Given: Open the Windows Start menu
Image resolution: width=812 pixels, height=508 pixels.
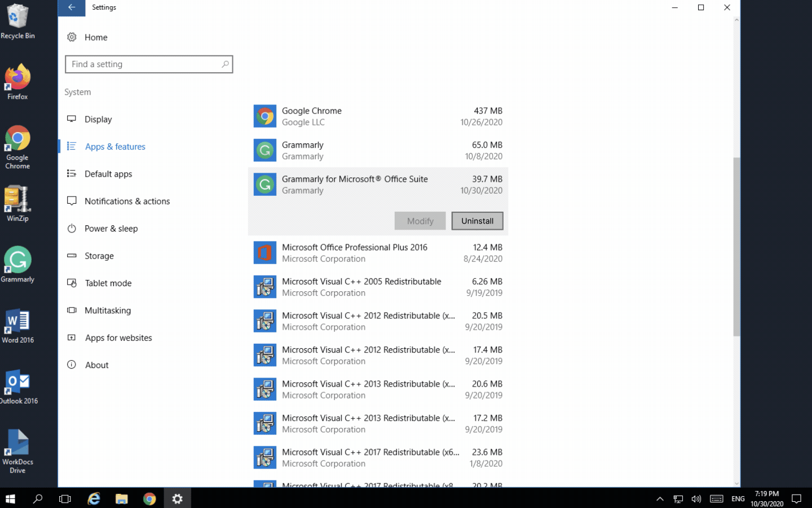Looking at the screenshot, I should pyautogui.click(x=10, y=498).
